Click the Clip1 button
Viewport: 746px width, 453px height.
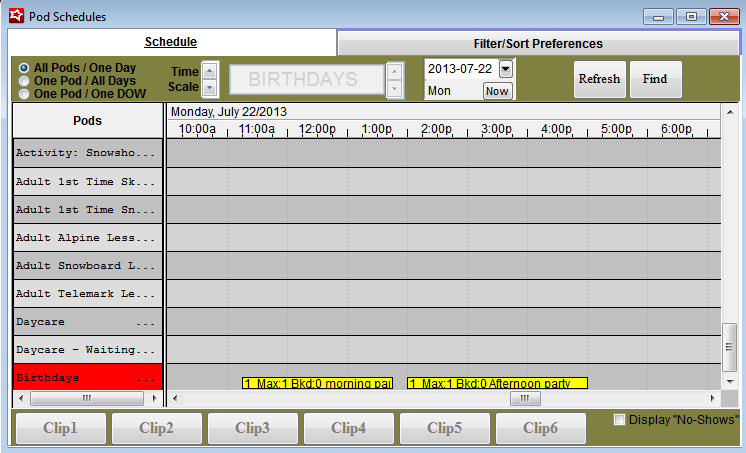[60, 428]
